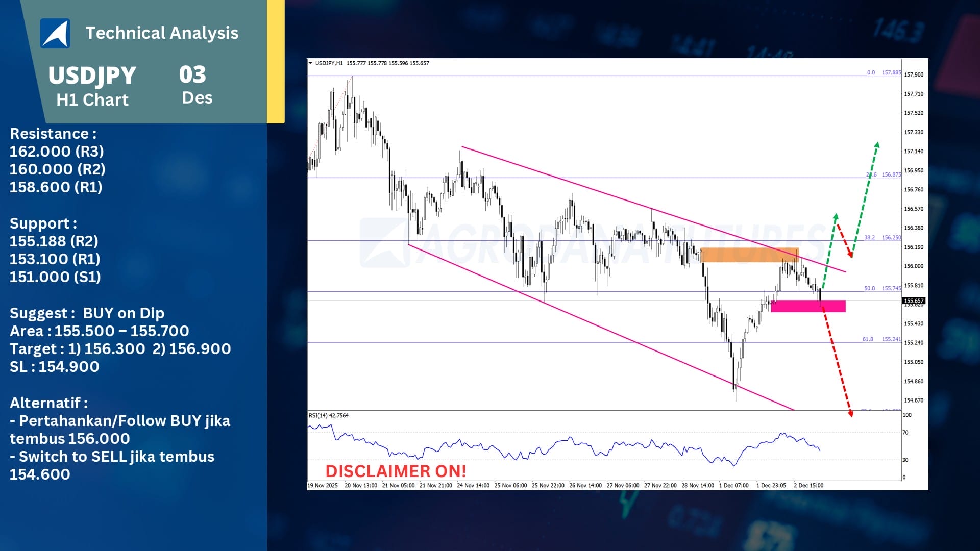
Task: Click the tall green dashed arrow head
Action: pyautogui.click(x=876, y=146)
